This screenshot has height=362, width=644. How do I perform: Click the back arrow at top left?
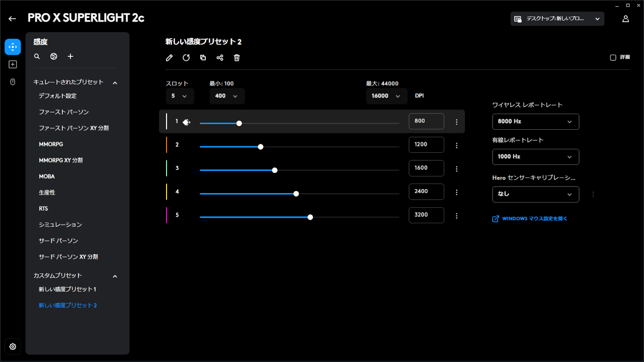12,18
